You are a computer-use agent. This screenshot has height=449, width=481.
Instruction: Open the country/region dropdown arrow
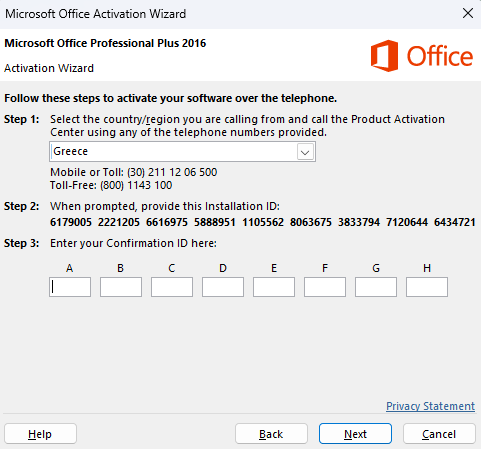pyautogui.click(x=305, y=152)
